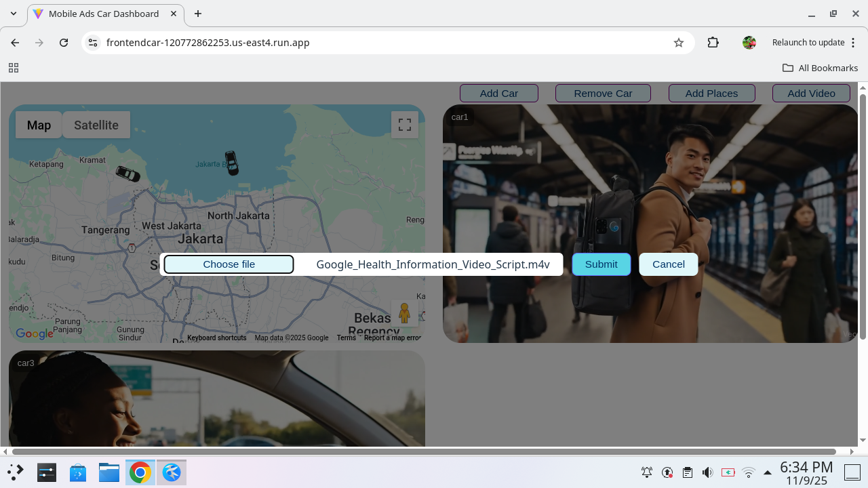Open the notifications bell icon
This screenshot has height=488, width=868.
[646, 472]
